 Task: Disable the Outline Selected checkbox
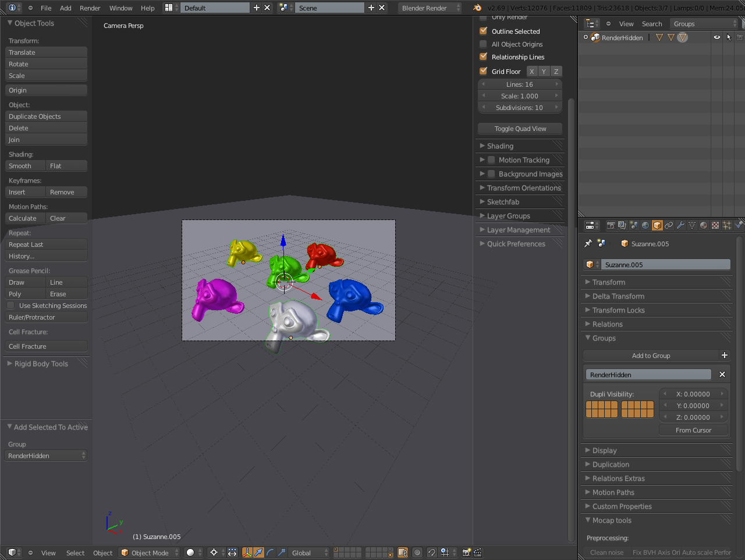click(x=483, y=31)
